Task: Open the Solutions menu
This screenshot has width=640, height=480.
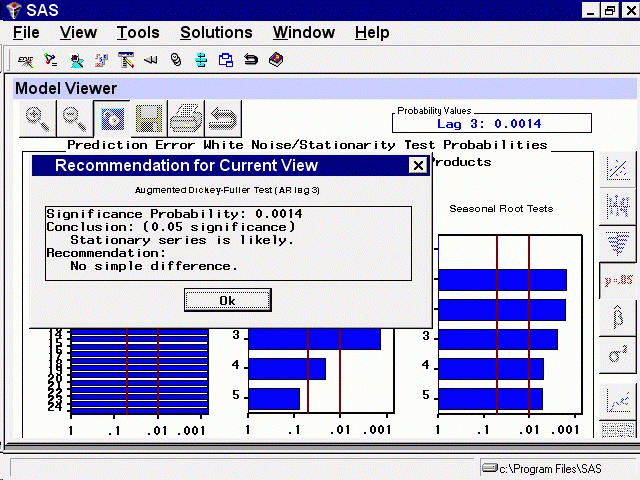Action: pos(215,33)
